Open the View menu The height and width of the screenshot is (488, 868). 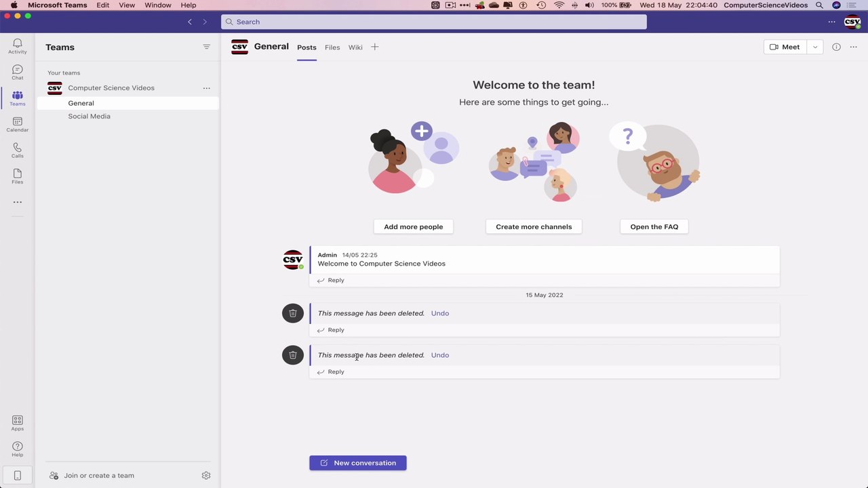pyautogui.click(x=127, y=5)
